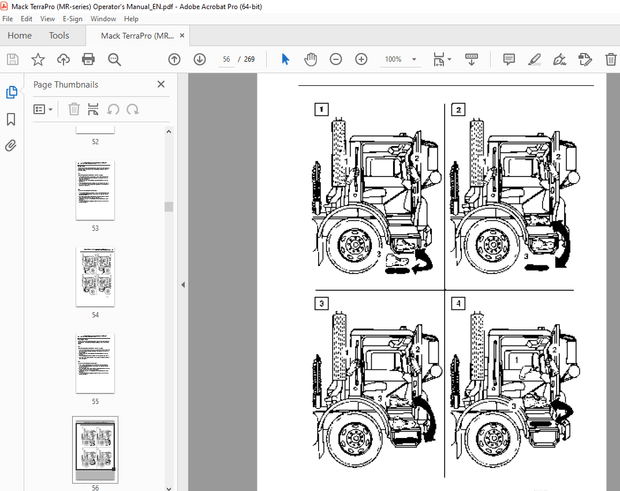This screenshot has width=620, height=491.
Task: Select the Hand pan tool
Action: coord(310,60)
